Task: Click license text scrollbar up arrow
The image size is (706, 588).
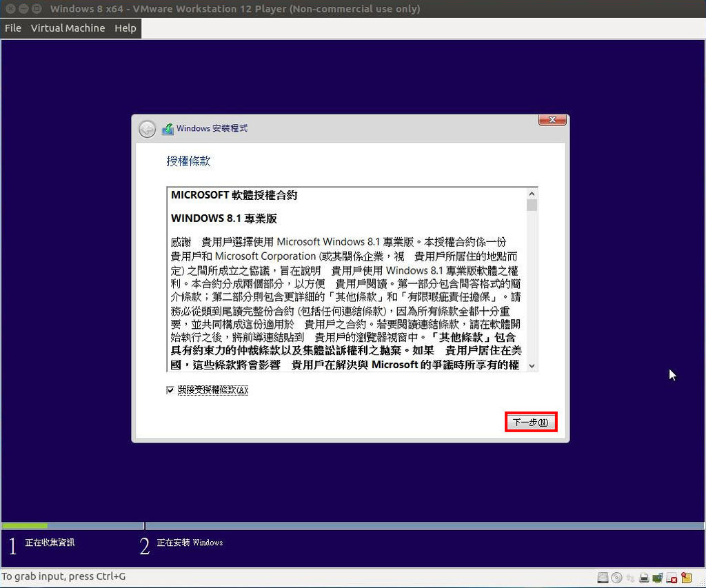Action: (x=532, y=194)
